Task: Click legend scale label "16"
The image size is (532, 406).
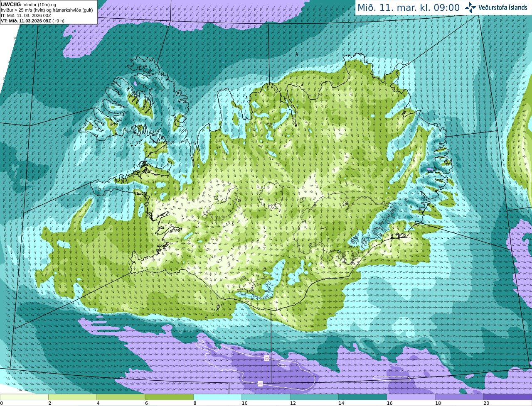Action: click(389, 403)
